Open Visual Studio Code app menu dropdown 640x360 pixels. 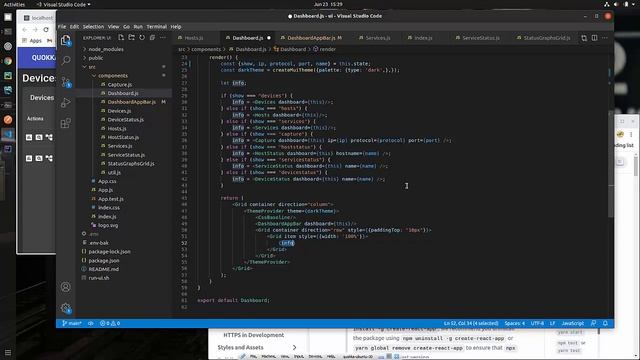pos(64,4)
